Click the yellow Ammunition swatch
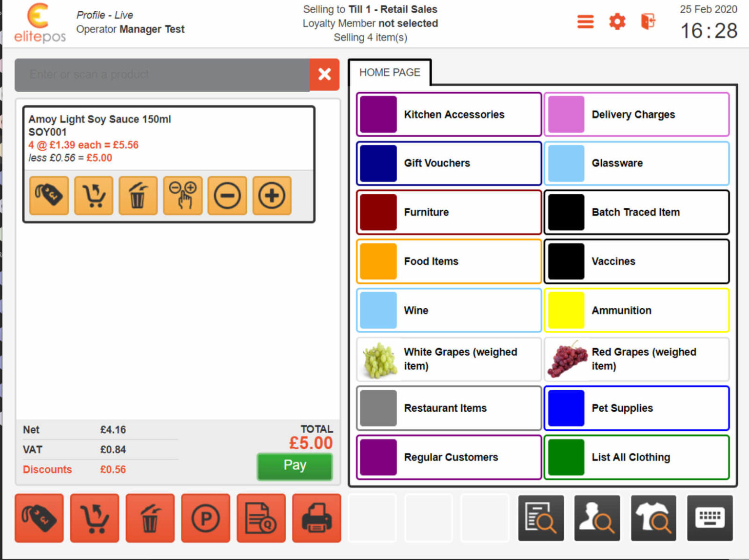 coord(566,311)
